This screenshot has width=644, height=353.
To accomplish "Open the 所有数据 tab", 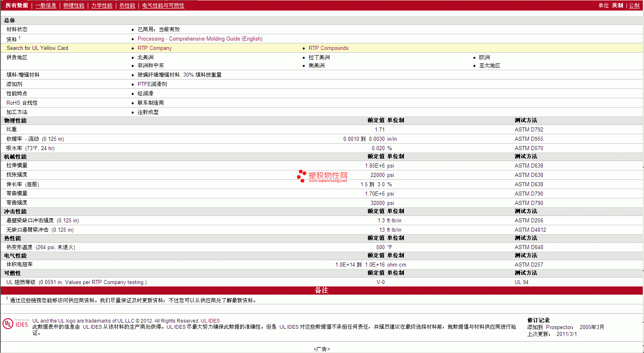I will 17,5.
